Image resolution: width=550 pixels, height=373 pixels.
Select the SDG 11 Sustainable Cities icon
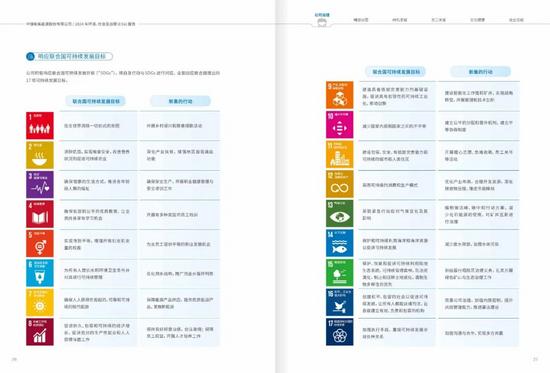click(x=340, y=155)
